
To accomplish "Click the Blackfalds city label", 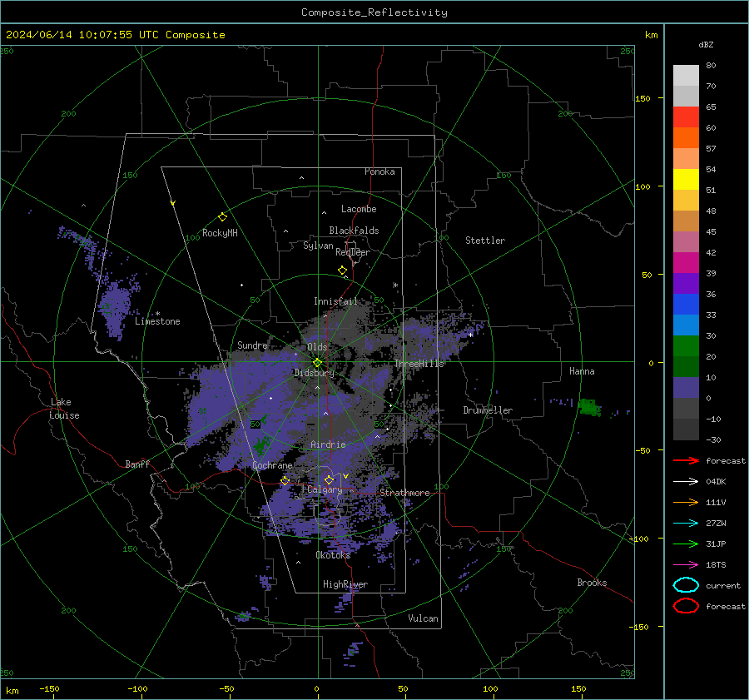I will pos(354,231).
